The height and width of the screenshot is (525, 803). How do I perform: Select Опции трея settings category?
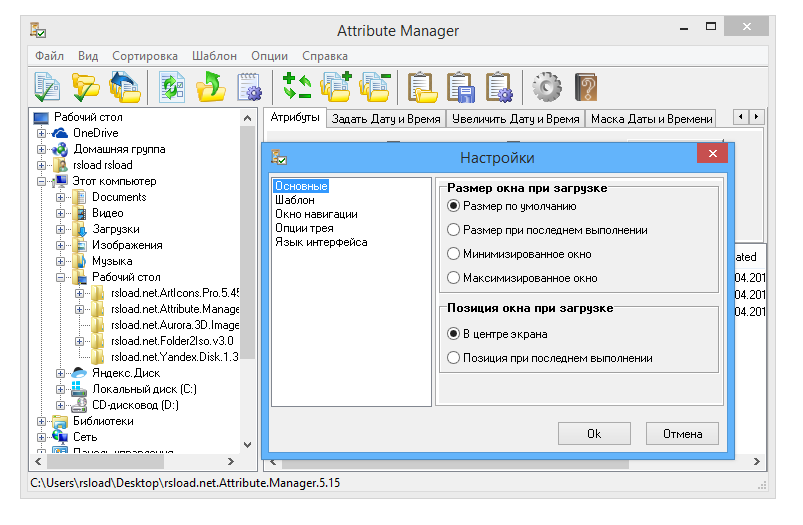304,228
